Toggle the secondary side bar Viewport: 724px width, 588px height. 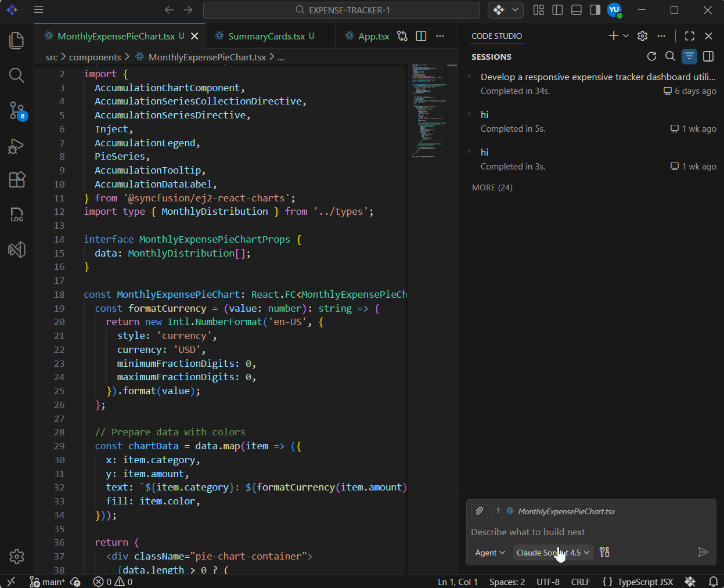pos(595,10)
